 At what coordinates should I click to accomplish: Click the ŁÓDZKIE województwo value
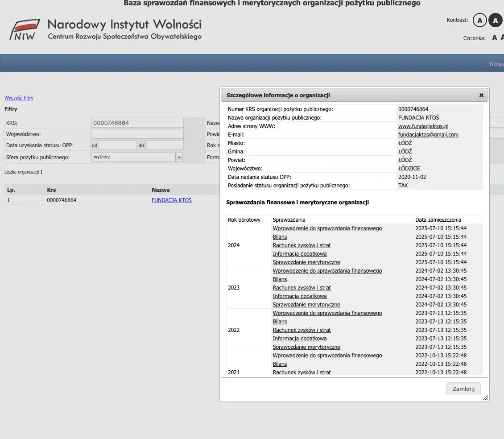409,169
